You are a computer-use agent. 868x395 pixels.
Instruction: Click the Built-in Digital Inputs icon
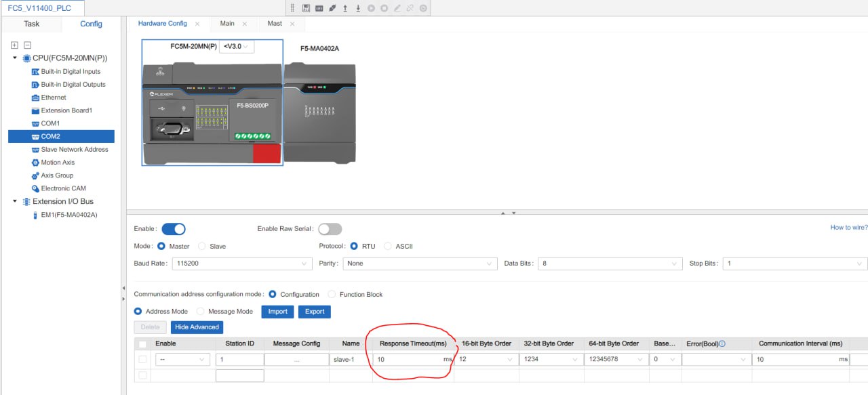(x=35, y=72)
